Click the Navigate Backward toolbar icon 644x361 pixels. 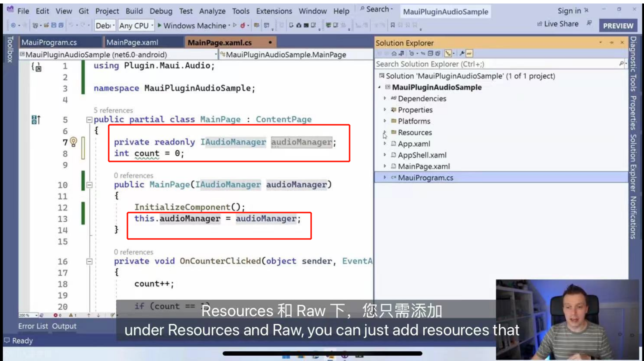(x=13, y=25)
